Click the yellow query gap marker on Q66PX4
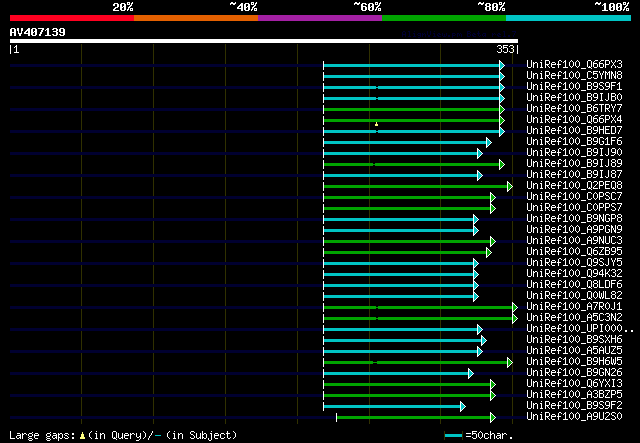 (x=376, y=124)
